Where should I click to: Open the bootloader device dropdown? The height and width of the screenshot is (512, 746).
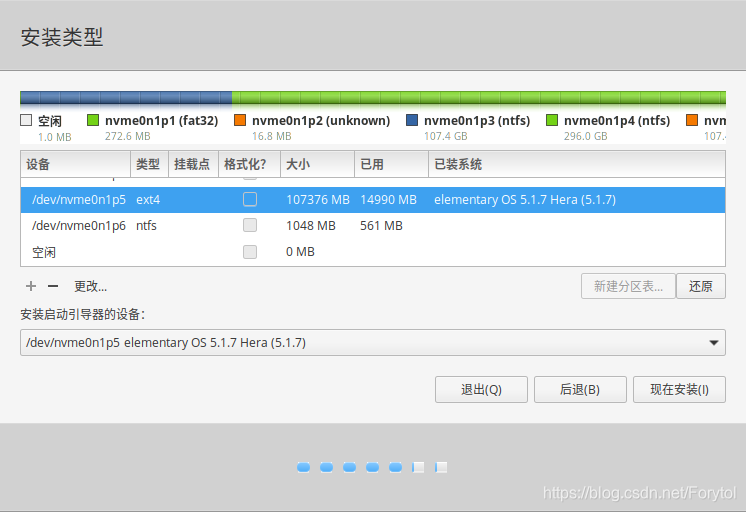point(373,343)
